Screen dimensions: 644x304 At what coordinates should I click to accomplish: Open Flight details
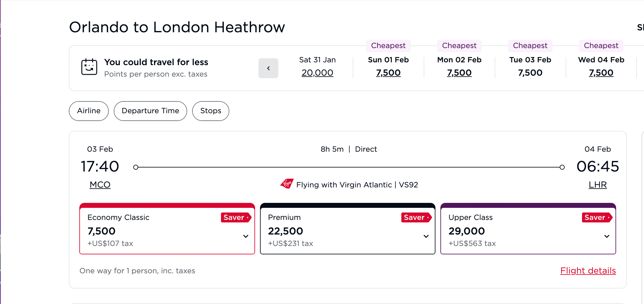588,270
